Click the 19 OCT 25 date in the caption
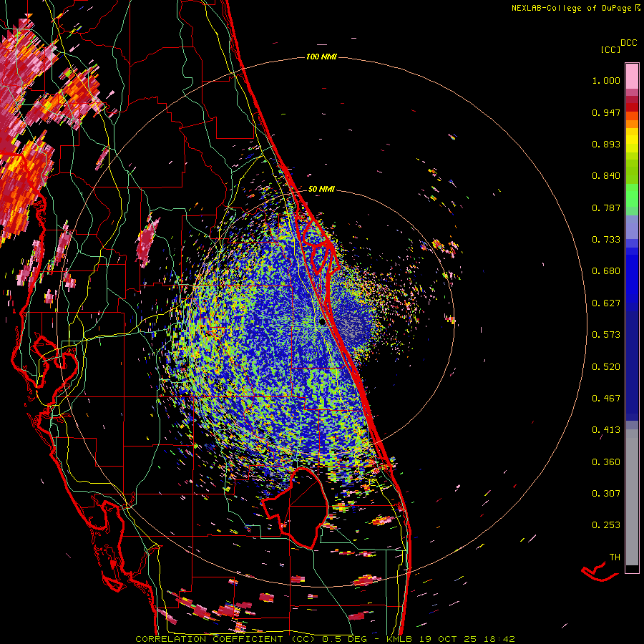The height and width of the screenshot is (644, 644). coord(448,639)
